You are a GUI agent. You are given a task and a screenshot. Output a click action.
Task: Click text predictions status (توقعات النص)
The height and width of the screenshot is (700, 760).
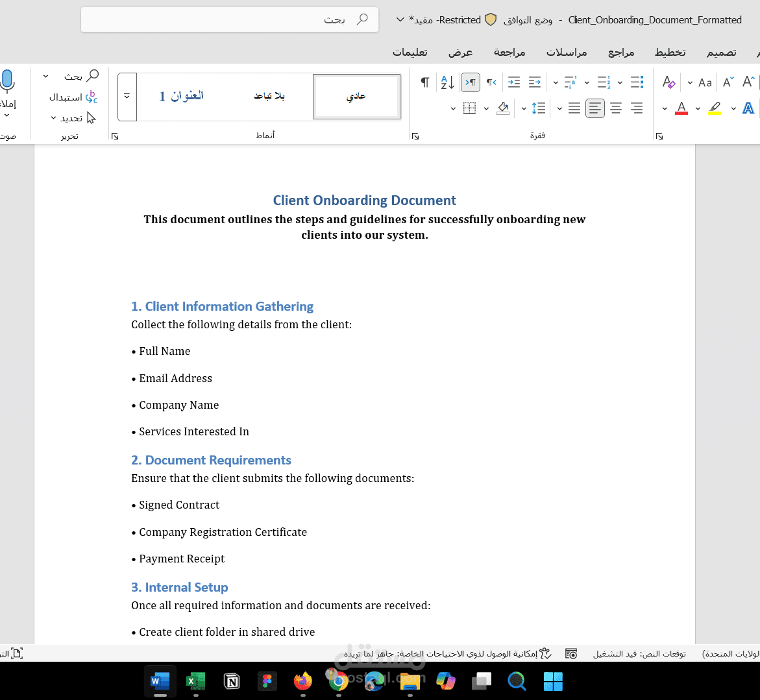point(639,654)
